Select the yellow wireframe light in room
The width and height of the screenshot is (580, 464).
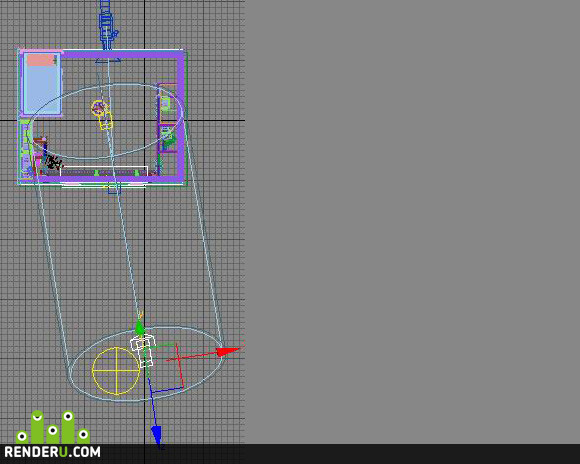point(102,114)
